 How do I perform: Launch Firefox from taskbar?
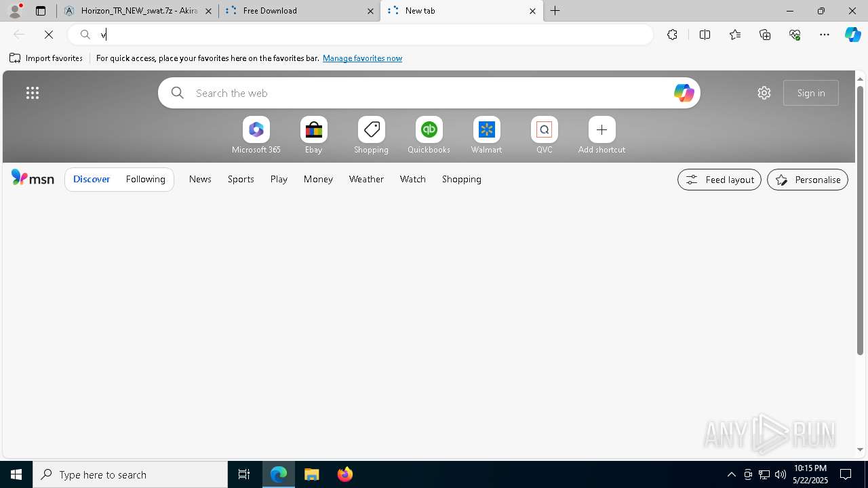[x=345, y=474]
